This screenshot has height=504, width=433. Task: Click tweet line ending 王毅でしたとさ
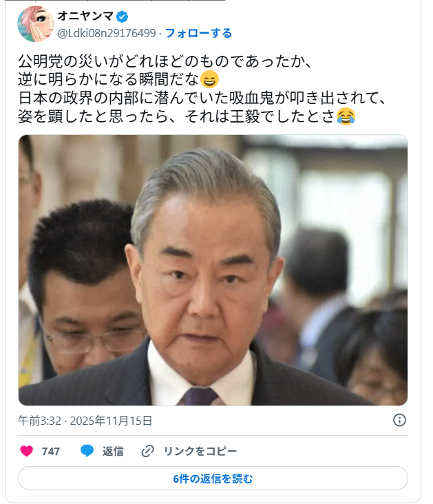pos(187,116)
